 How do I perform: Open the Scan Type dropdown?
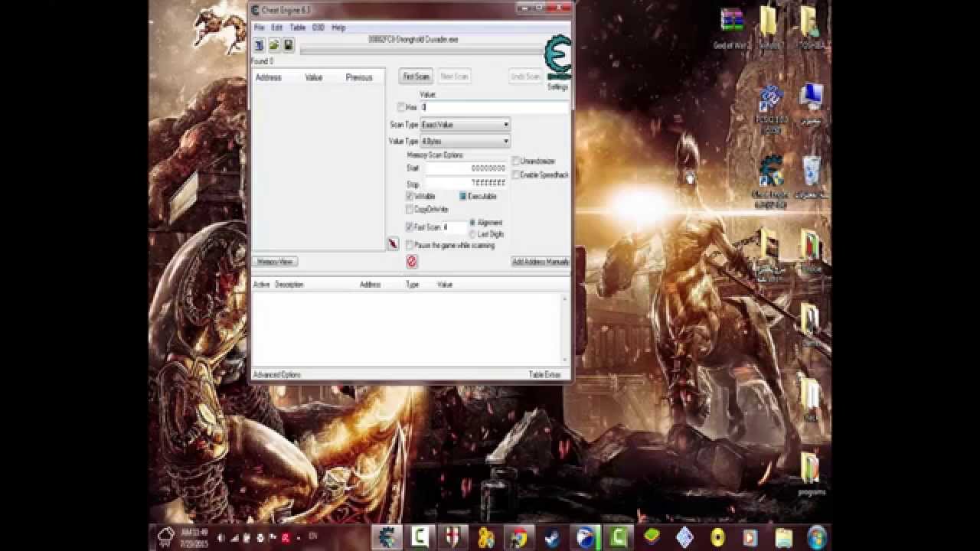[x=465, y=125]
